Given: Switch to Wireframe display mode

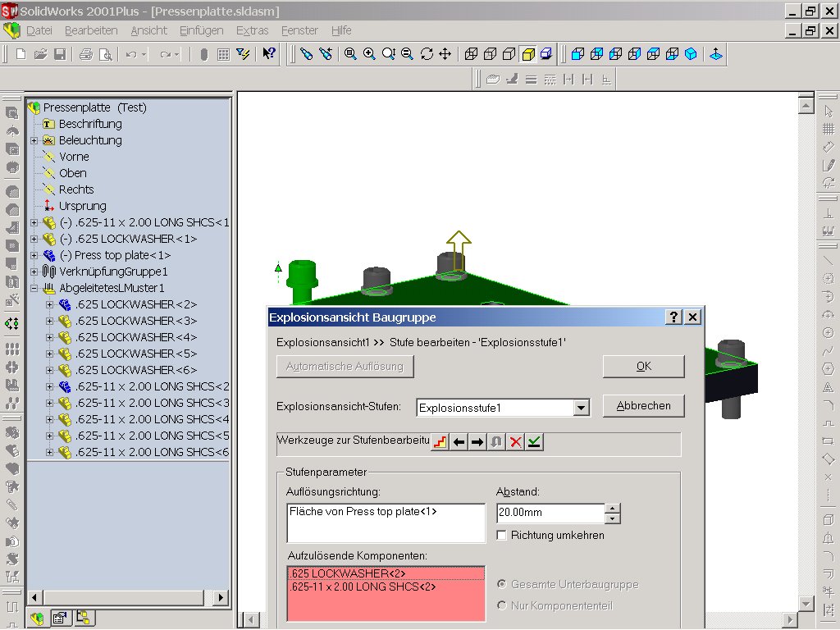Looking at the screenshot, I should point(471,53).
